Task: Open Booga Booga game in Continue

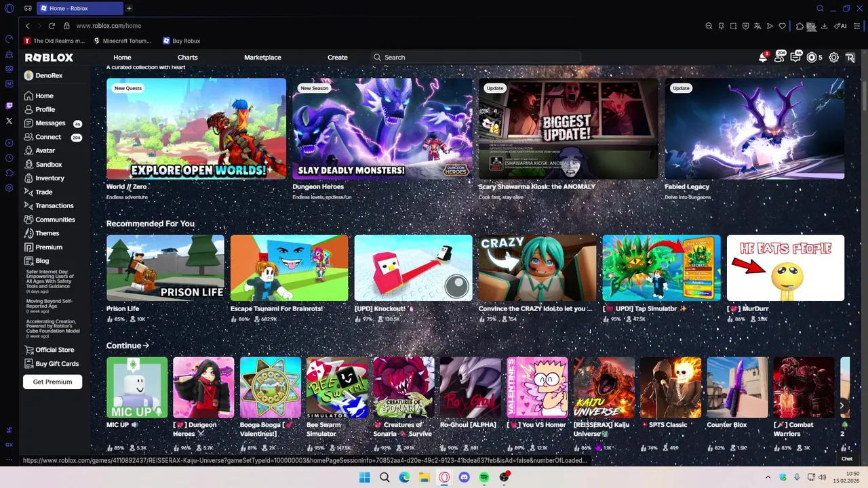Action: pos(270,388)
